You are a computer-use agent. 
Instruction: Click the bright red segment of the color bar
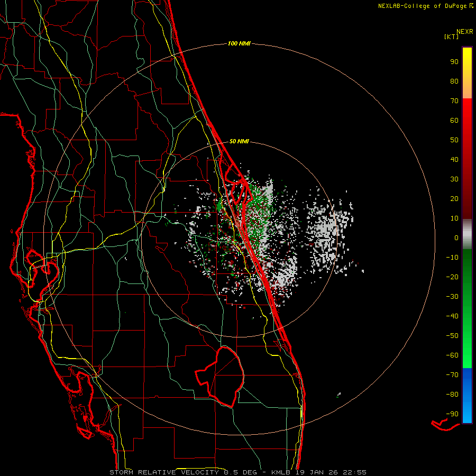[467, 159]
